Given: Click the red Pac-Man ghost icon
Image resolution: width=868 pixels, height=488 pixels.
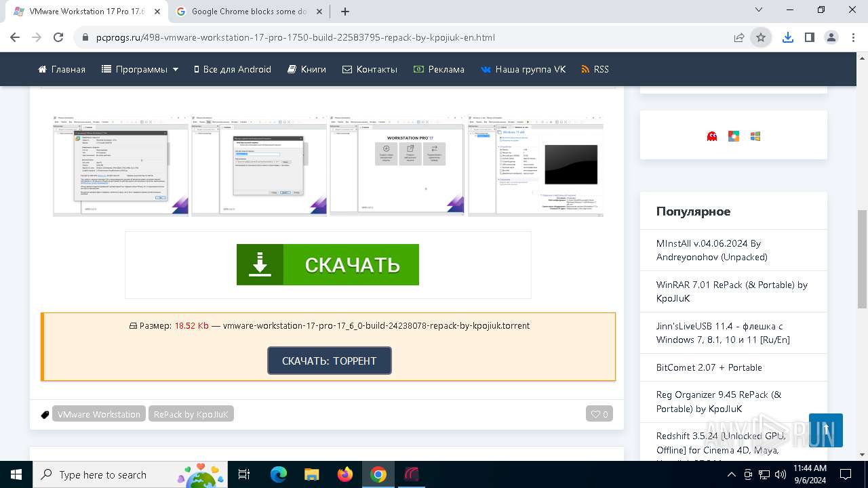Looking at the screenshot, I should coord(712,136).
